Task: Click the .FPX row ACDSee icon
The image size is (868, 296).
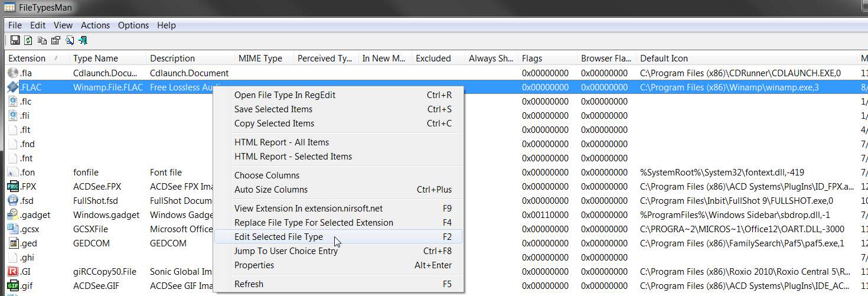Action: click(x=13, y=187)
